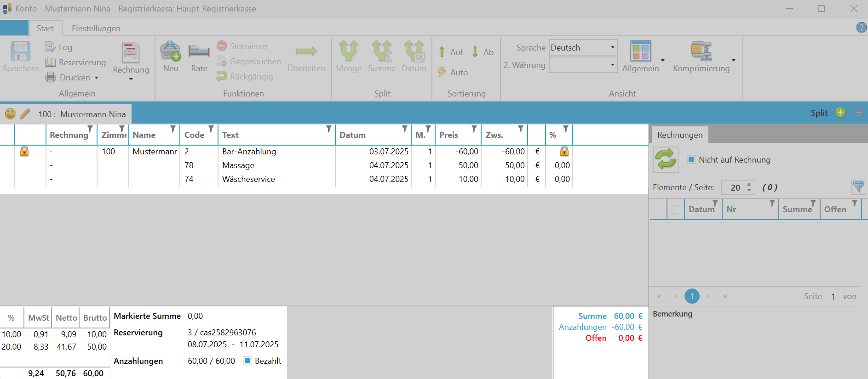Sort by Rechnung column header
This screenshot has width=868, height=379.
(x=69, y=135)
